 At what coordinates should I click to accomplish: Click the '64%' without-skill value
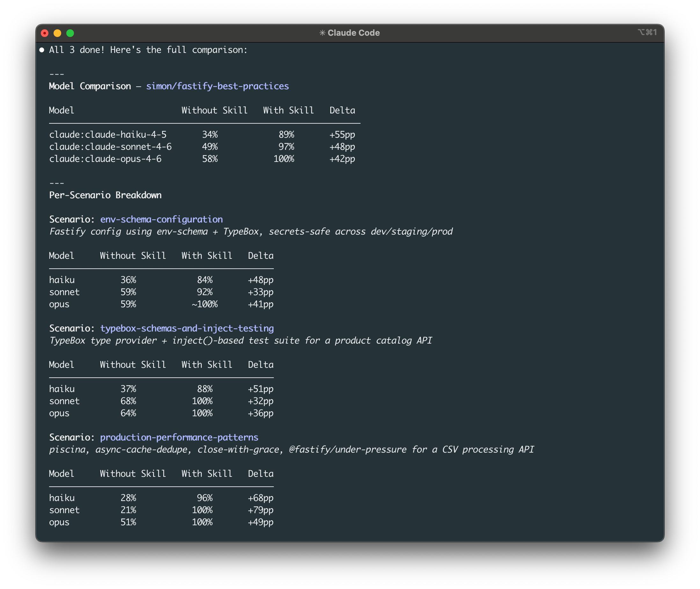[x=128, y=413]
